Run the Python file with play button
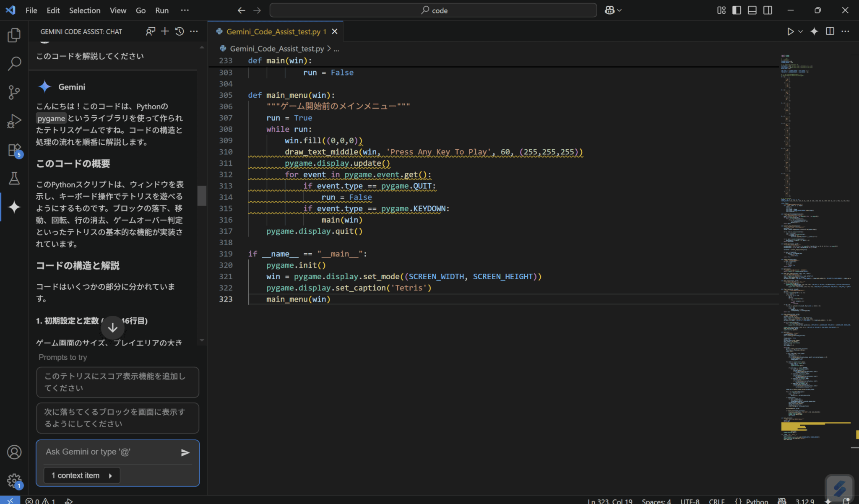859x504 pixels. coord(790,31)
